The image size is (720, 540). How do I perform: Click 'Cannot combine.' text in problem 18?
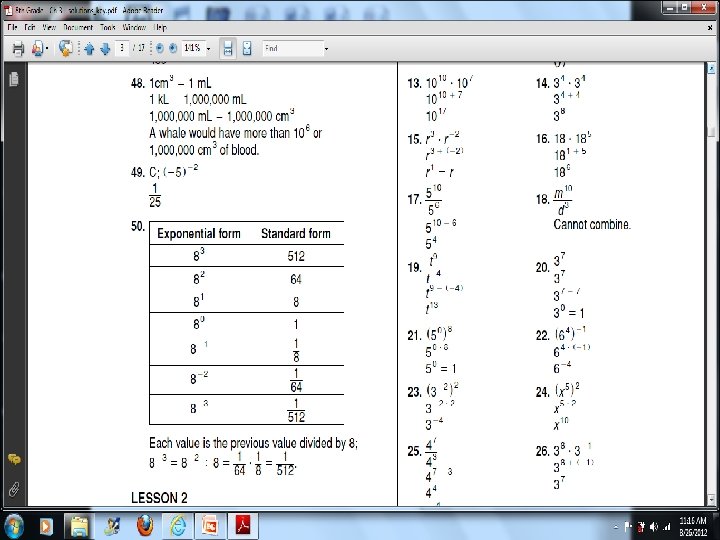coord(592,225)
